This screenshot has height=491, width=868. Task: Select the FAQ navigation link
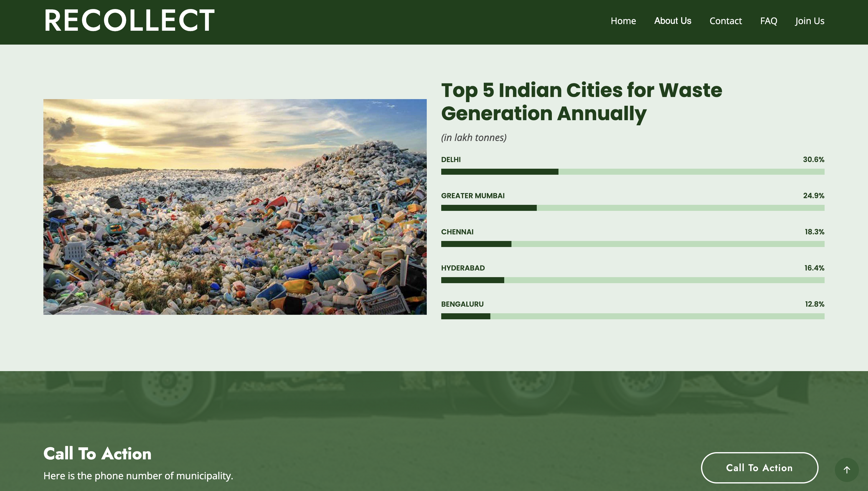(x=768, y=21)
